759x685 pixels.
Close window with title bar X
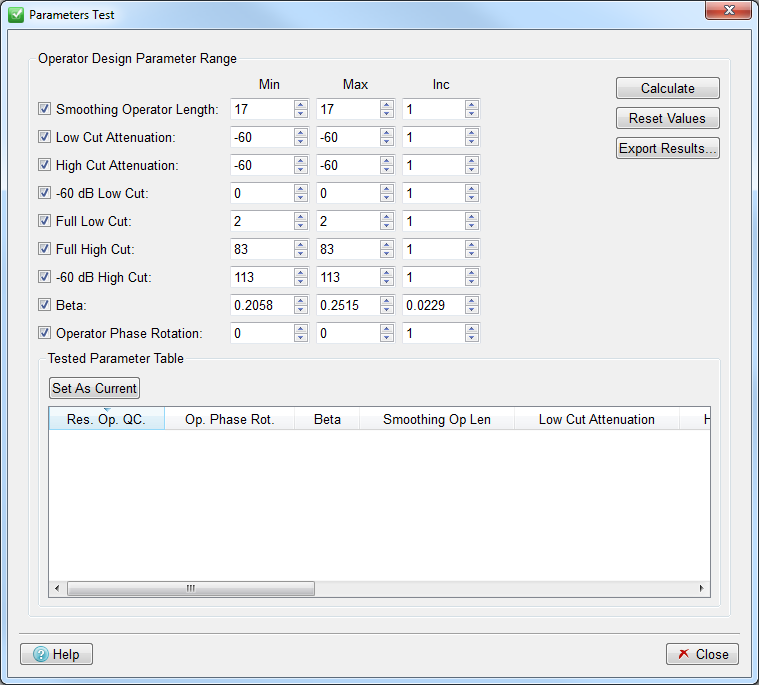coord(729,10)
